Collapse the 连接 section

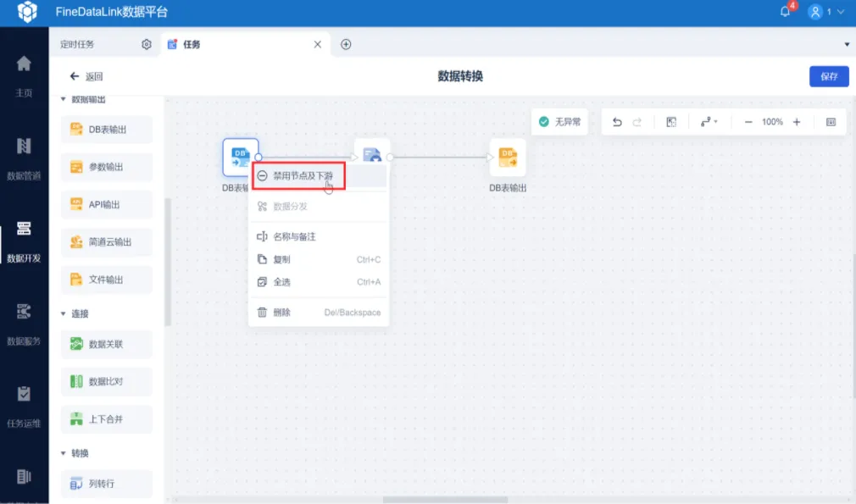tap(64, 313)
